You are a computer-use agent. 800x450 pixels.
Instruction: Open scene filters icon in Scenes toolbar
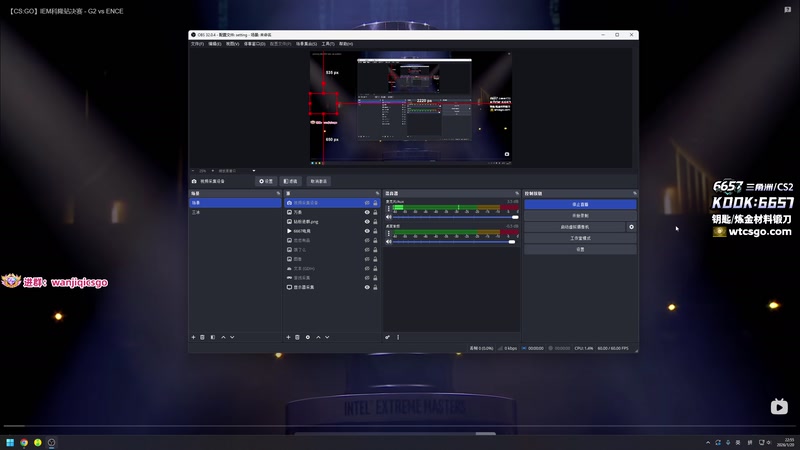pyautogui.click(x=213, y=337)
